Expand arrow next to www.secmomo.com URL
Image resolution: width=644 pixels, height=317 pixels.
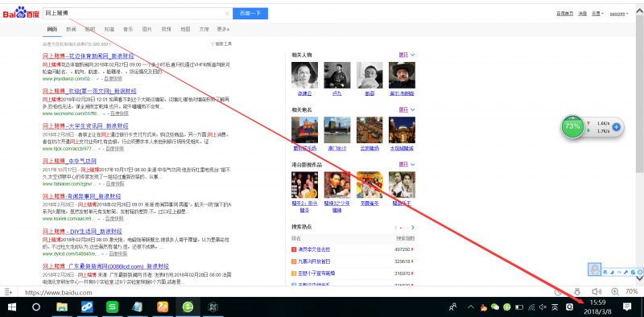click(x=104, y=113)
